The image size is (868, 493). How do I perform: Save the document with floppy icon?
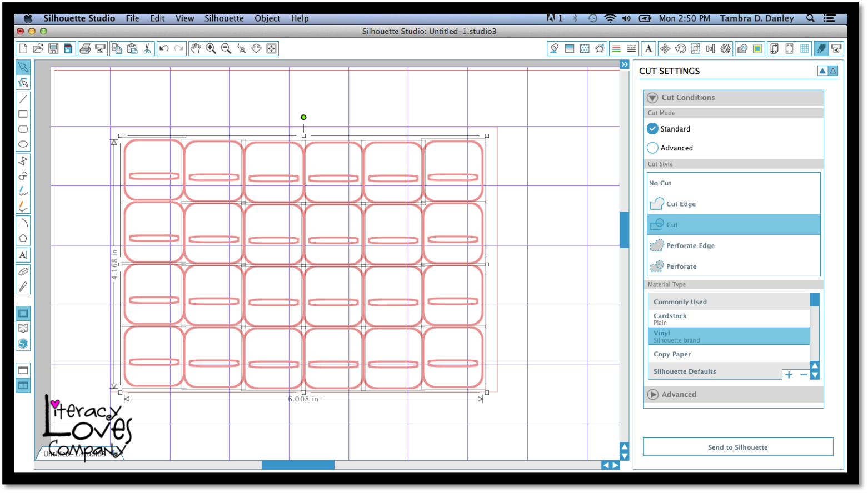[x=53, y=49]
